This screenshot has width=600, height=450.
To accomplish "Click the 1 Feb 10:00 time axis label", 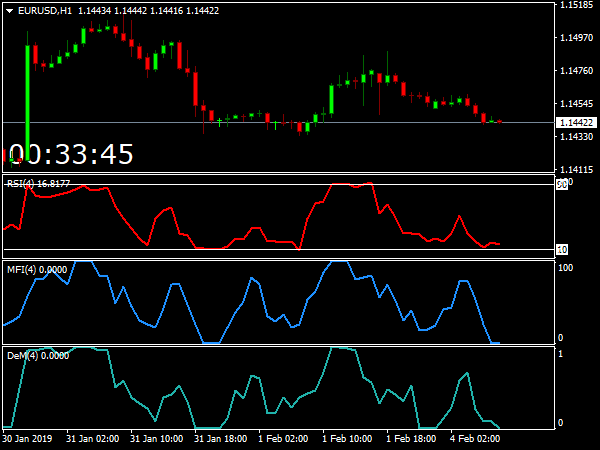I will click(x=347, y=439).
